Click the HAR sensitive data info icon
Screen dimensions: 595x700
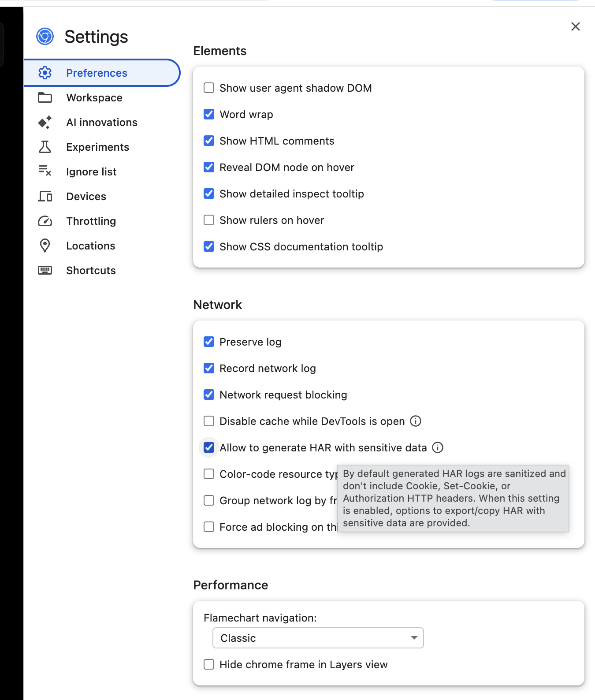pos(438,447)
